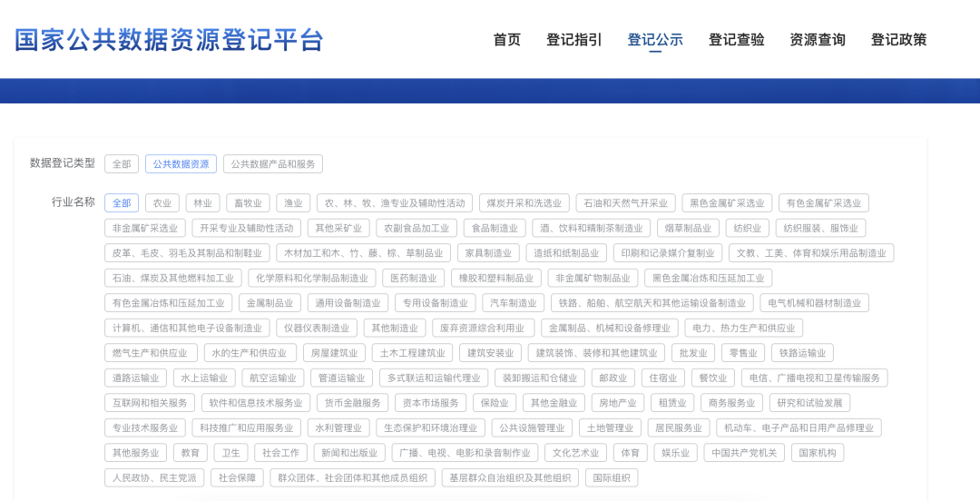Choose 造纸和纸制品业 tag

pos(566,252)
